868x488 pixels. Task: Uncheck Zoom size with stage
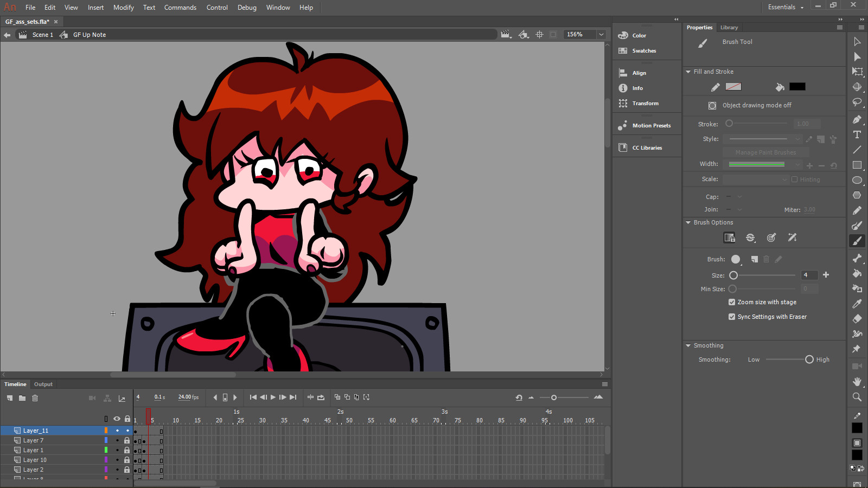click(732, 302)
